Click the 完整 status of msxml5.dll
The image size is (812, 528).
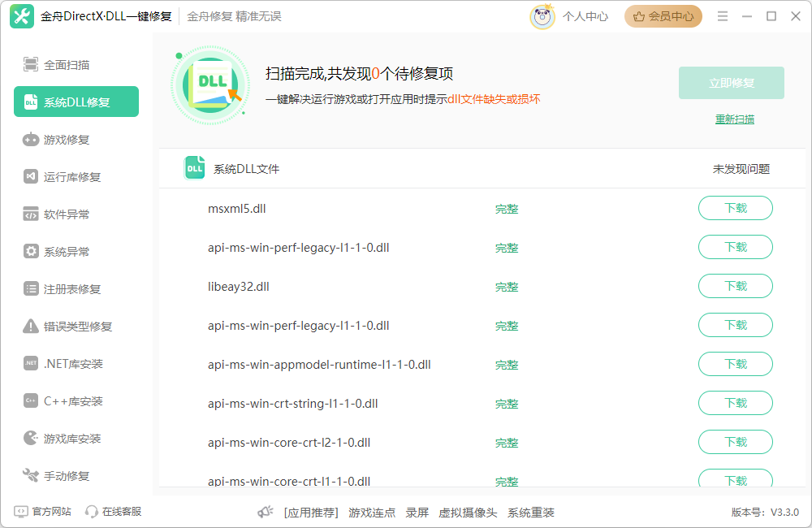pyautogui.click(x=507, y=210)
